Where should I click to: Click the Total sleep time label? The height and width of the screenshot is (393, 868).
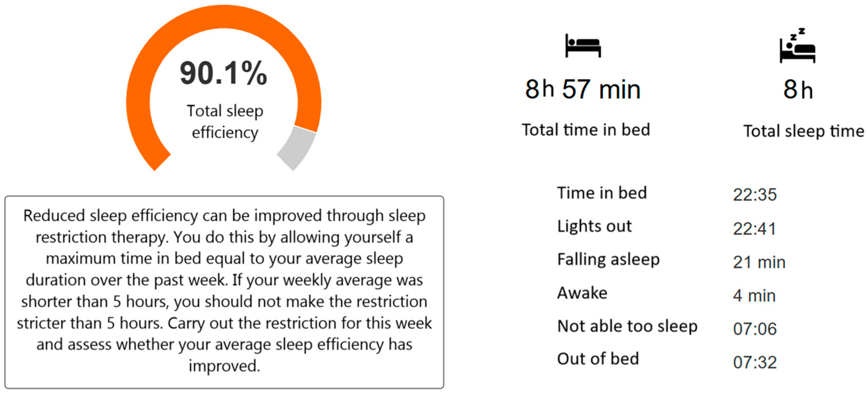pos(804,131)
